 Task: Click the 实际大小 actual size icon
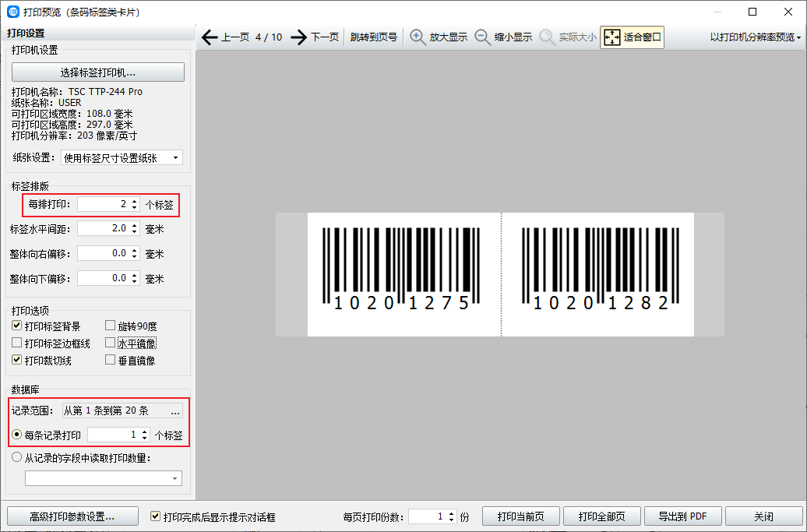click(x=547, y=37)
